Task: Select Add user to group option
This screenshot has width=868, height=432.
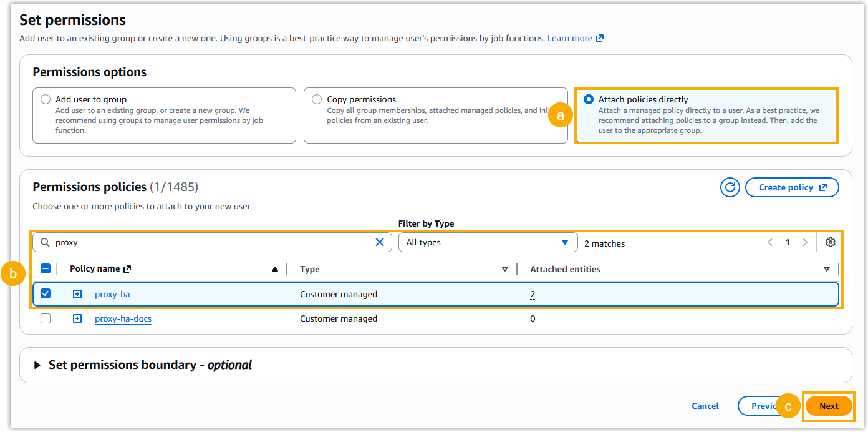Action: (x=46, y=99)
